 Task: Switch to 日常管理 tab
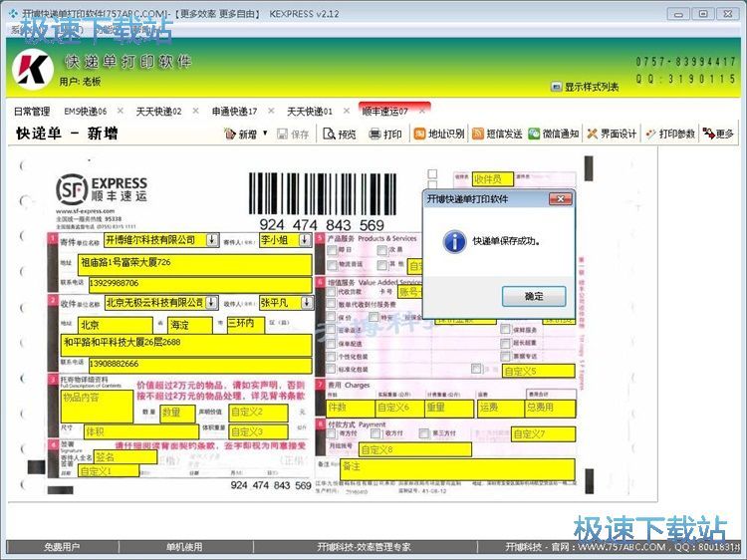click(32, 112)
